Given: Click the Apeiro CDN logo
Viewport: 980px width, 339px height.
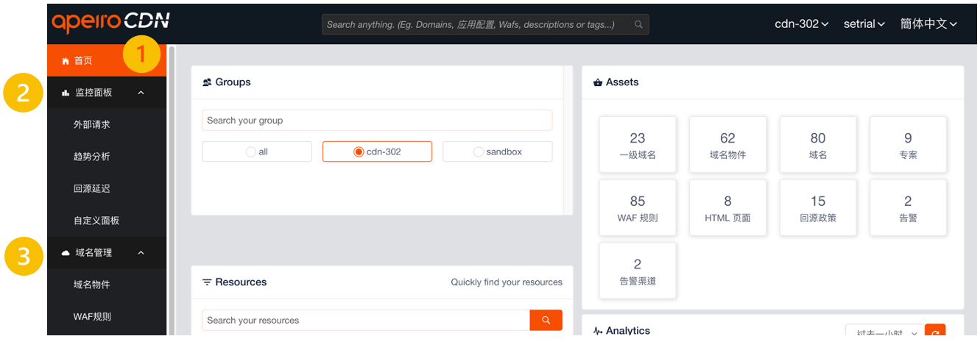Looking at the screenshot, I should tap(110, 23).
